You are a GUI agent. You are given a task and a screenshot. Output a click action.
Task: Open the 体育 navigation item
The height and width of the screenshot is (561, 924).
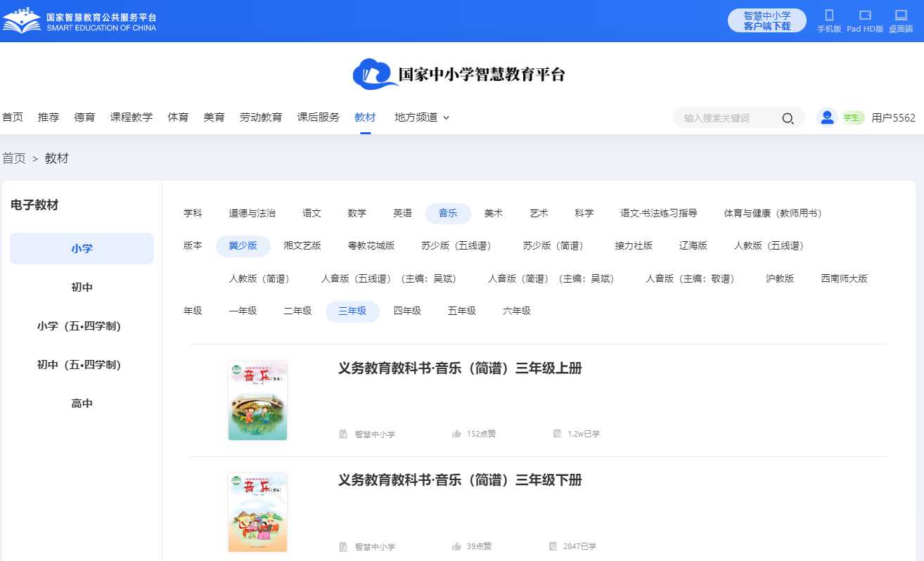pyautogui.click(x=178, y=117)
